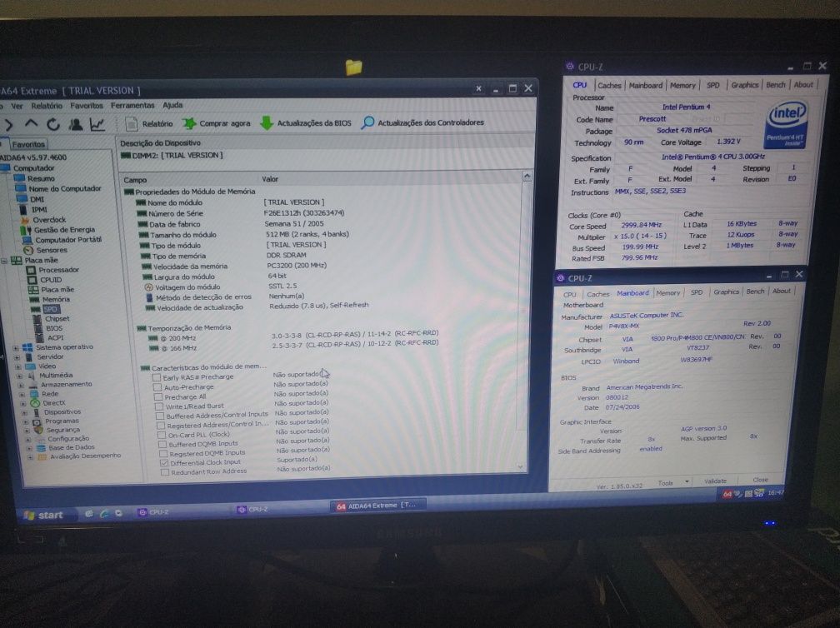Select Chipset tree item

(52, 318)
